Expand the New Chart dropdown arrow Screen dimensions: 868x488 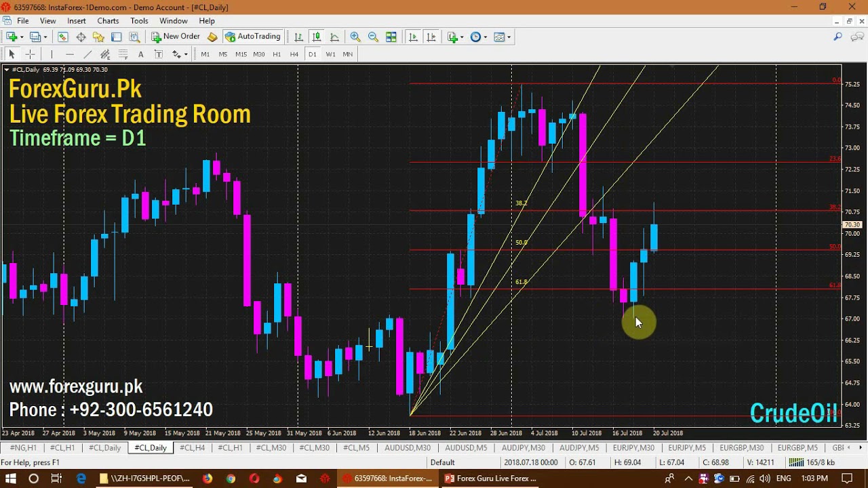22,37
